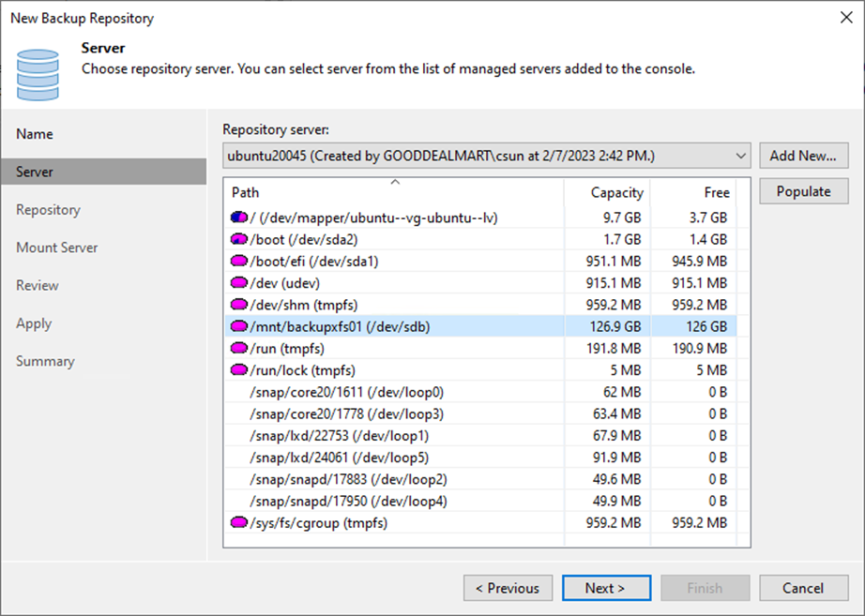
Task: Go to the Name wizard step
Action: tap(35, 134)
